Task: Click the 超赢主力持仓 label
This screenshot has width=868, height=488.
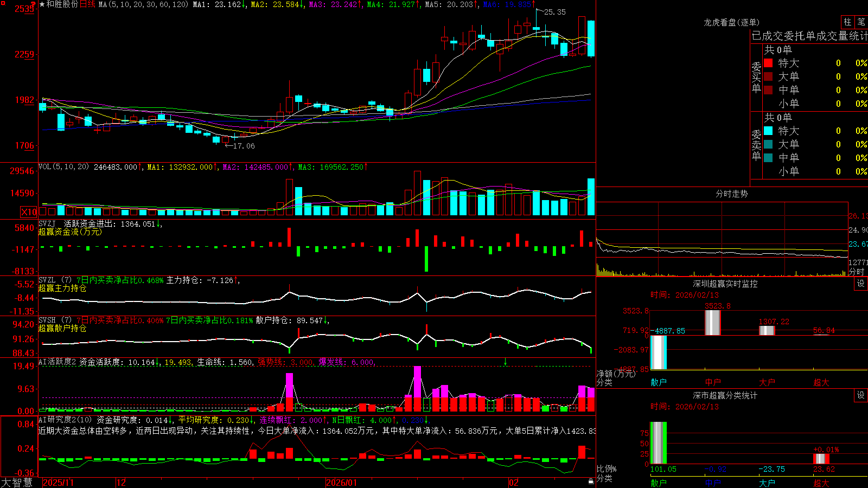Action: tap(62, 288)
